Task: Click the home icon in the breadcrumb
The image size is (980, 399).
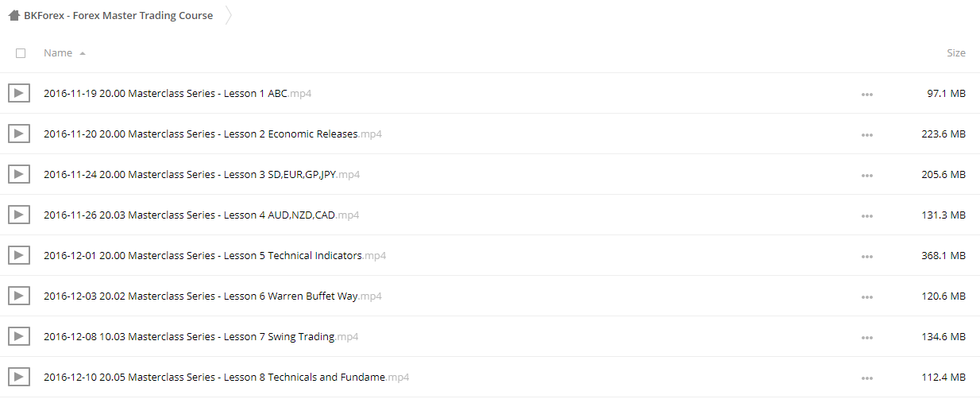Action: (14, 15)
